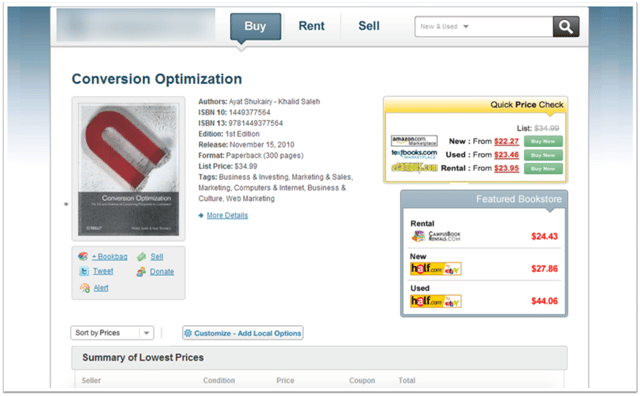This screenshot has height=396, width=640.
Task: Click the ISBN 13 value 9781449377564
Action: (x=256, y=123)
